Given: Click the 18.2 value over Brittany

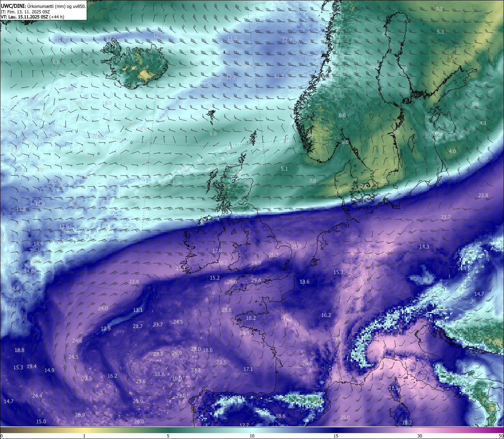Looking at the screenshot, I should [251, 318].
